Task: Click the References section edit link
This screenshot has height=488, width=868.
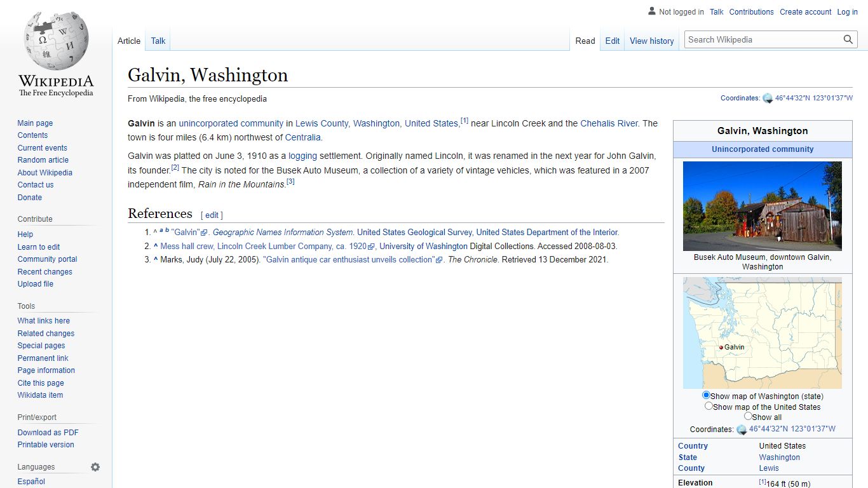Action: 212,215
